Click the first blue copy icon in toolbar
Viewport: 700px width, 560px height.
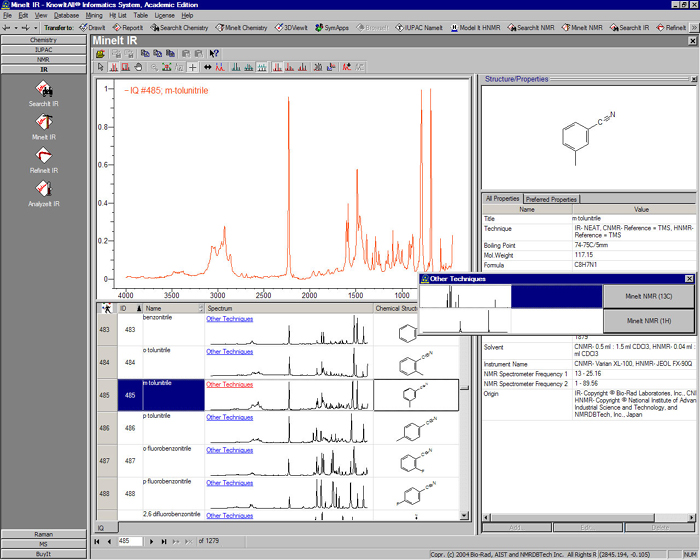(145, 54)
